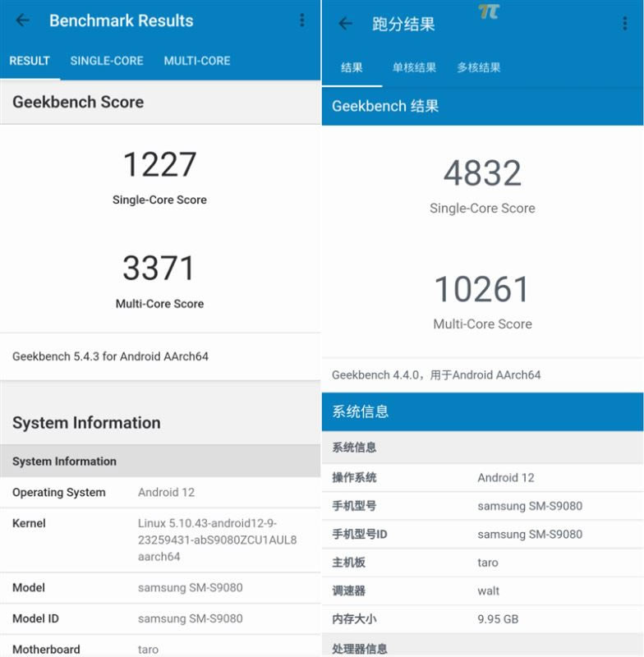Viewport: 644px width, 657px height.
Task: Select Android 12 value beside 操作系统
Action: [506, 478]
